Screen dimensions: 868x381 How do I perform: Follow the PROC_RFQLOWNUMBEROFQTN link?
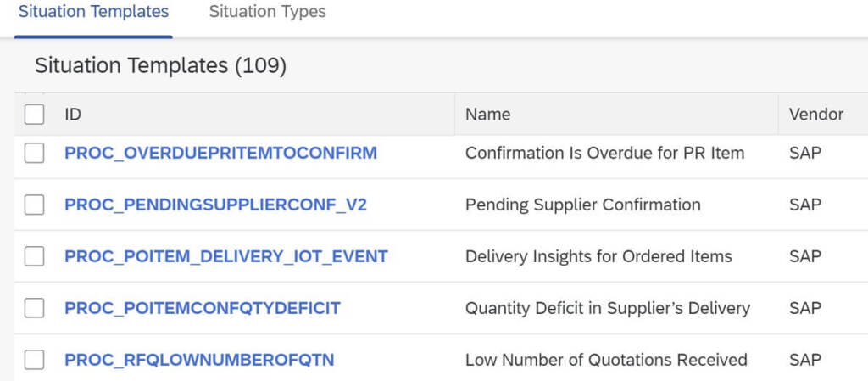(x=199, y=360)
